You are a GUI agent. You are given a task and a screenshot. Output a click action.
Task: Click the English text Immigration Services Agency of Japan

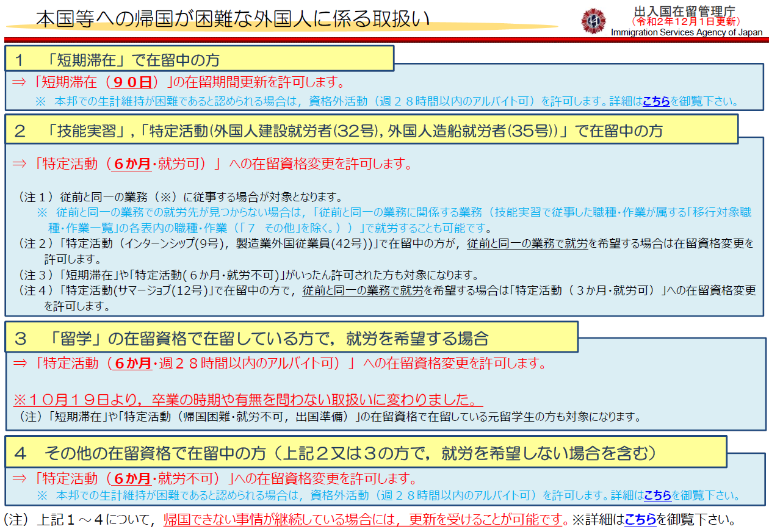pyautogui.click(x=686, y=32)
